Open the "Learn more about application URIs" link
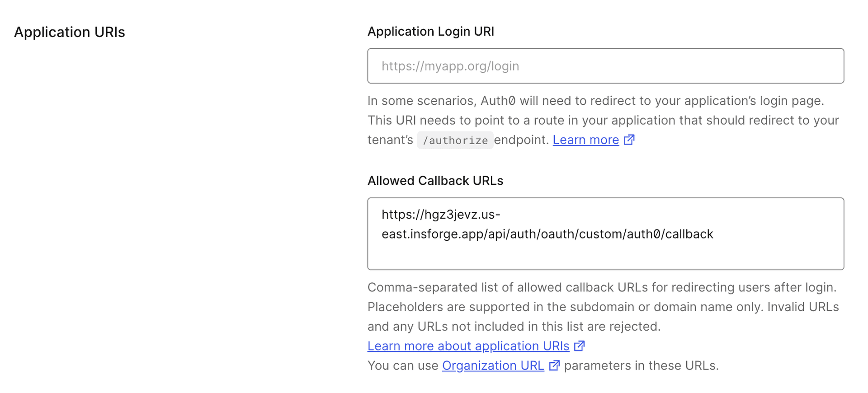868x393 pixels. click(x=468, y=346)
